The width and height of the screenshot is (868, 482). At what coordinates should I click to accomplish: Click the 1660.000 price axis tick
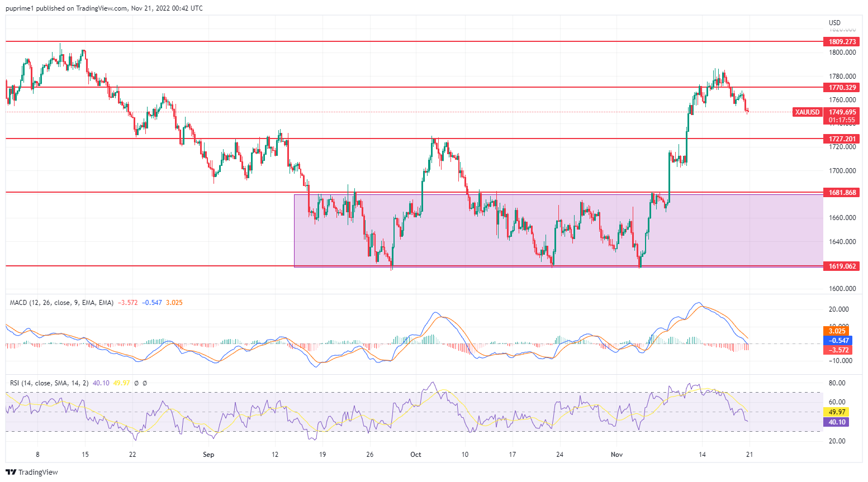tap(842, 218)
